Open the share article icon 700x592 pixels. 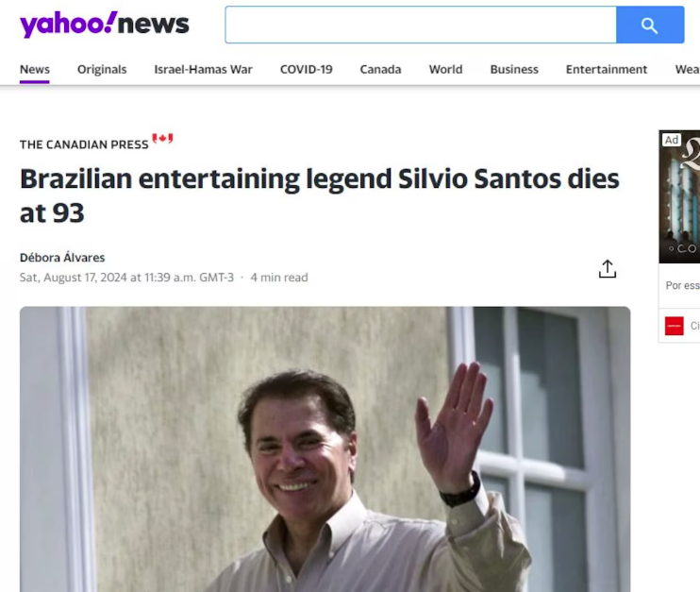608,268
